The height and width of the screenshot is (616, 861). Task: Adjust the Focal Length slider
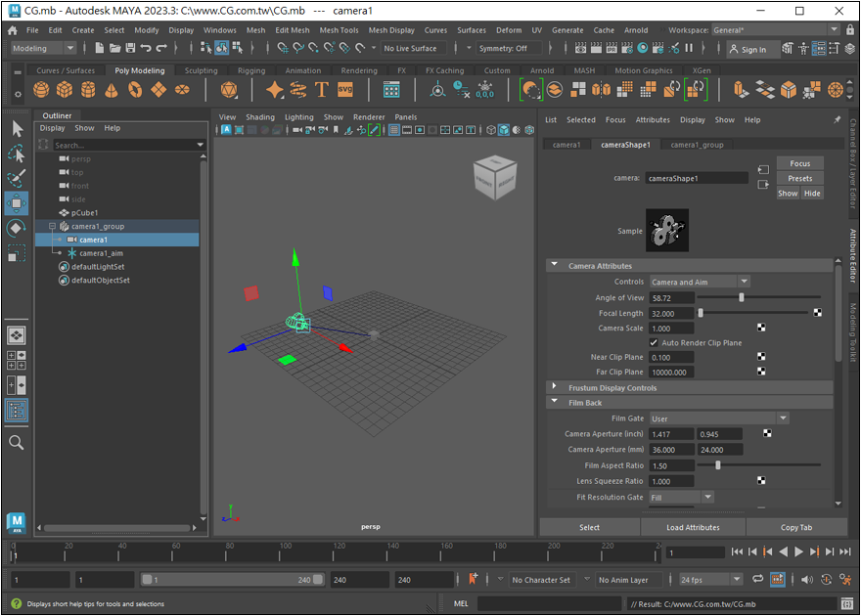(x=701, y=313)
